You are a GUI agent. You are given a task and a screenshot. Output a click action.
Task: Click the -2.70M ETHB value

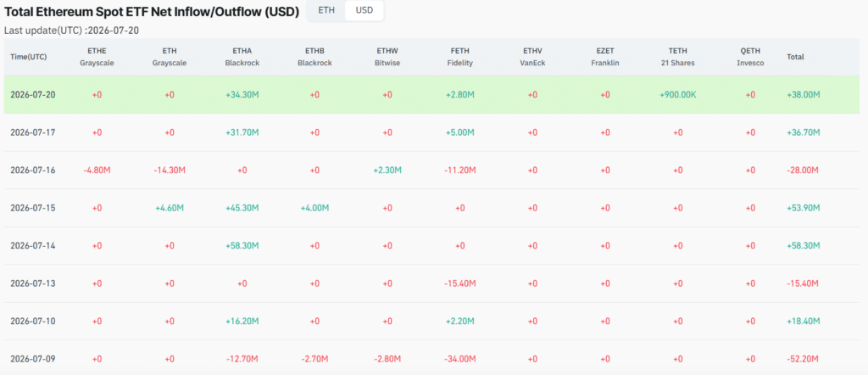pyautogui.click(x=314, y=359)
